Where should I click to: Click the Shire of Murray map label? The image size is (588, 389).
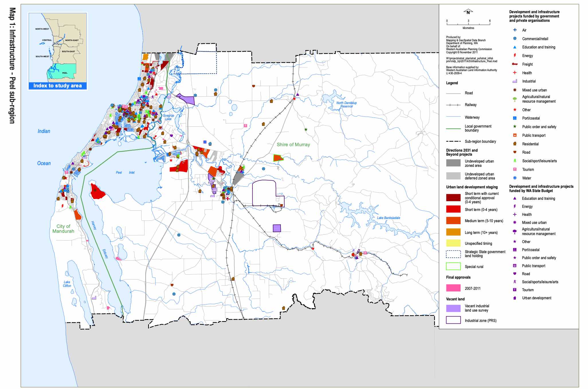[293, 144]
